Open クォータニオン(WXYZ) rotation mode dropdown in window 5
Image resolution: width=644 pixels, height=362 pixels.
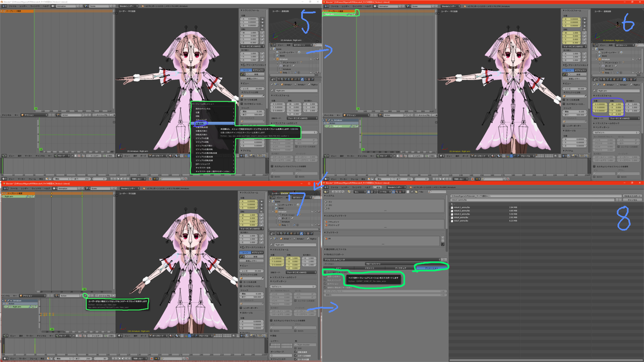coord(252,46)
